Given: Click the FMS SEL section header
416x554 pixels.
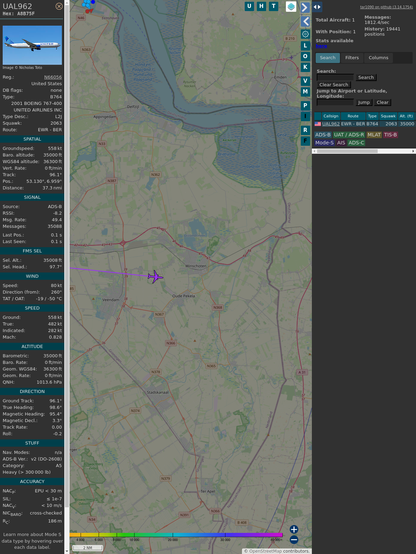Looking at the screenshot, I should click(32, 251).
